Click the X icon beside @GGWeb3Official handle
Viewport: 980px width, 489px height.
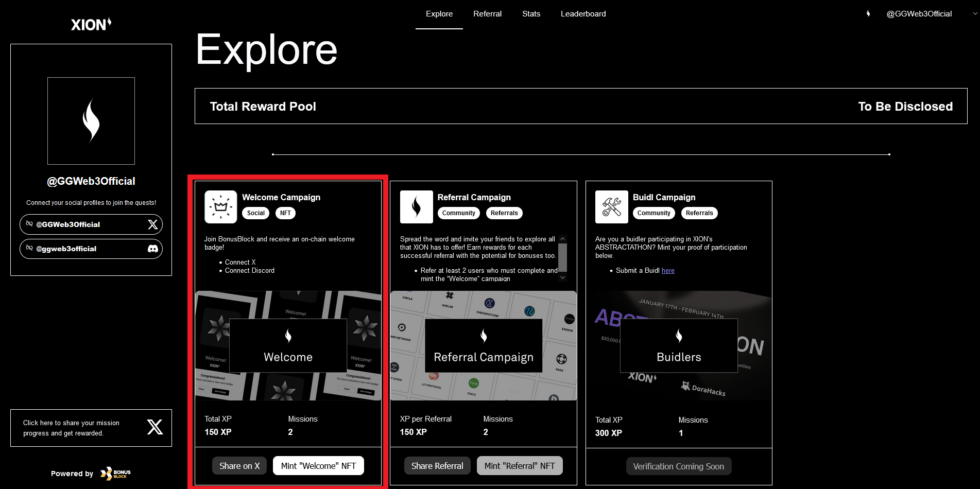click(x=153, y=224)
